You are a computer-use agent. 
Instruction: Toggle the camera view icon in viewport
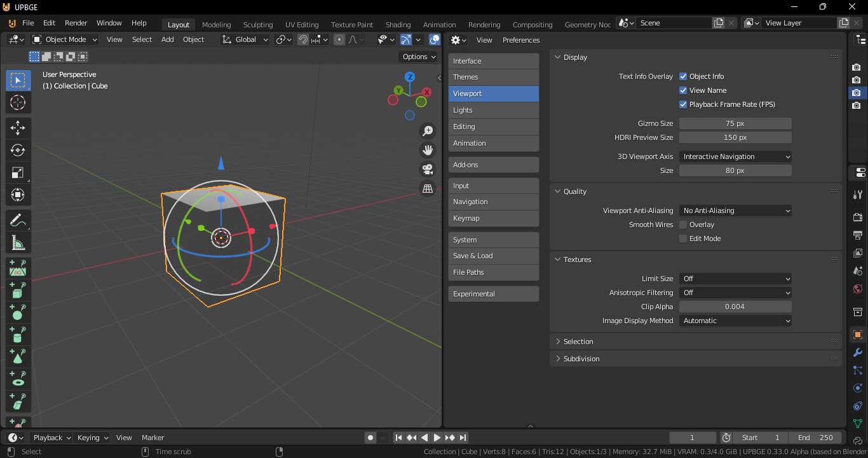[428, 169]
